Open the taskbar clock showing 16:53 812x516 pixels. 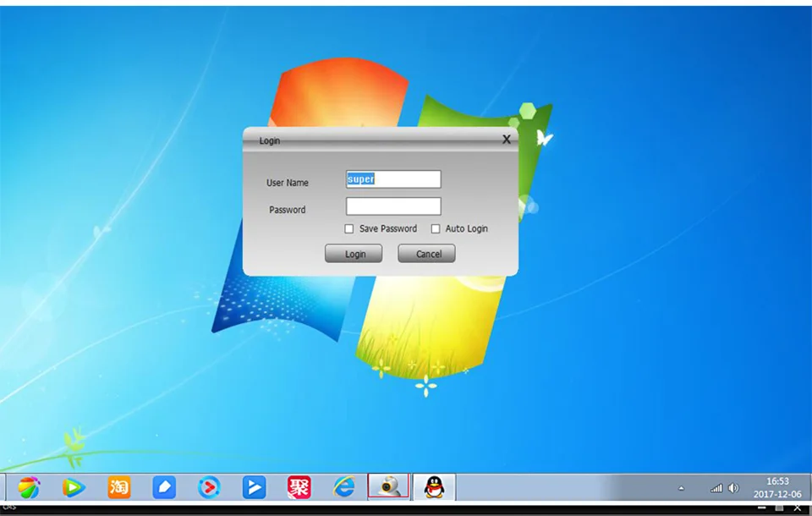pyautogui.click(x=777, y=481)
